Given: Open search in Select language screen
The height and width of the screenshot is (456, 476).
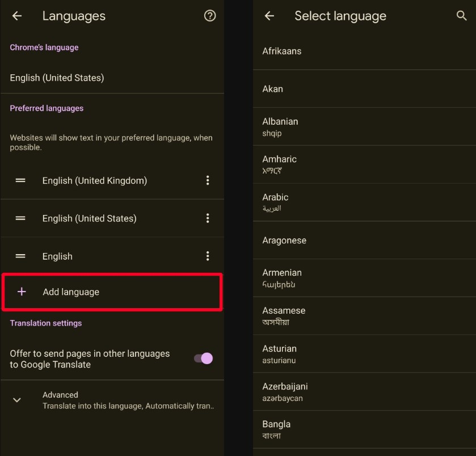Looking at the screenshot, I should coord(460,16).
